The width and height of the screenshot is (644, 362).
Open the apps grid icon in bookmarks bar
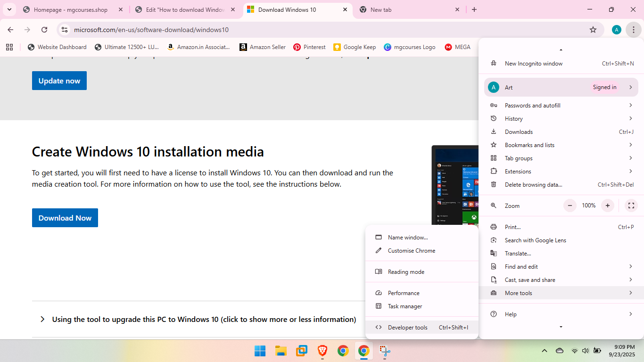9,47
